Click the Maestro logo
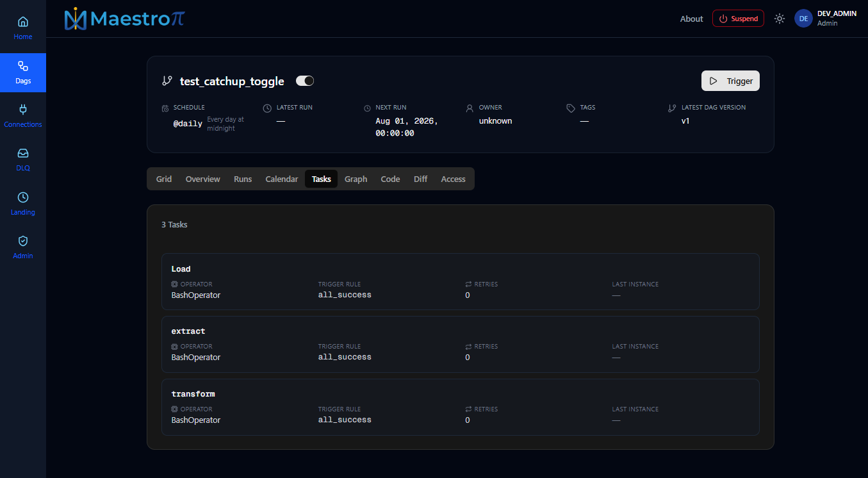 (124, 19)
